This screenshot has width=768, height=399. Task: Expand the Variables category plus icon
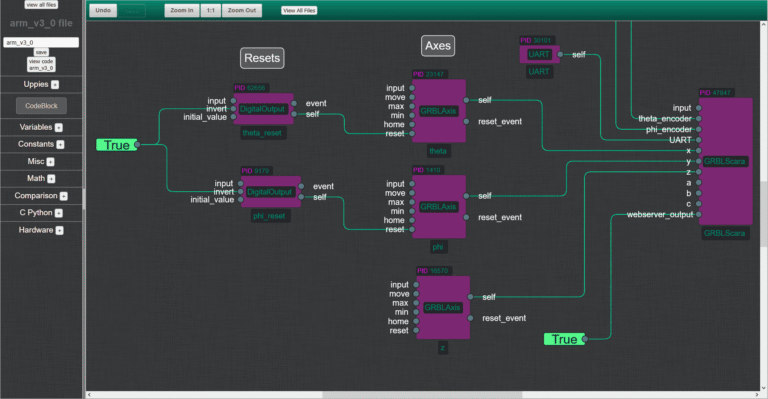click(59, 127)
